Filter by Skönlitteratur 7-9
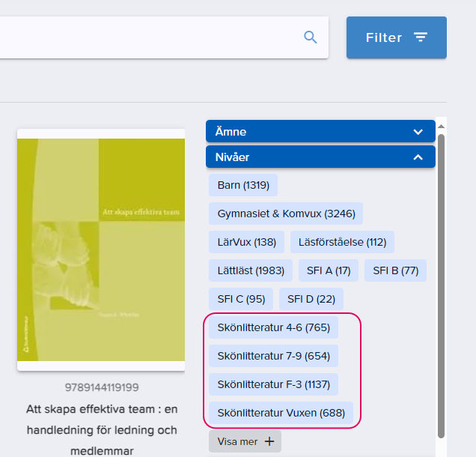 (273, 356)
